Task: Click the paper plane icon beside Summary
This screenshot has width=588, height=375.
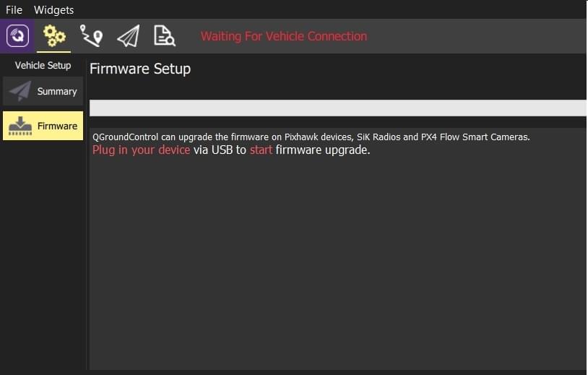Action: point(20,91)
